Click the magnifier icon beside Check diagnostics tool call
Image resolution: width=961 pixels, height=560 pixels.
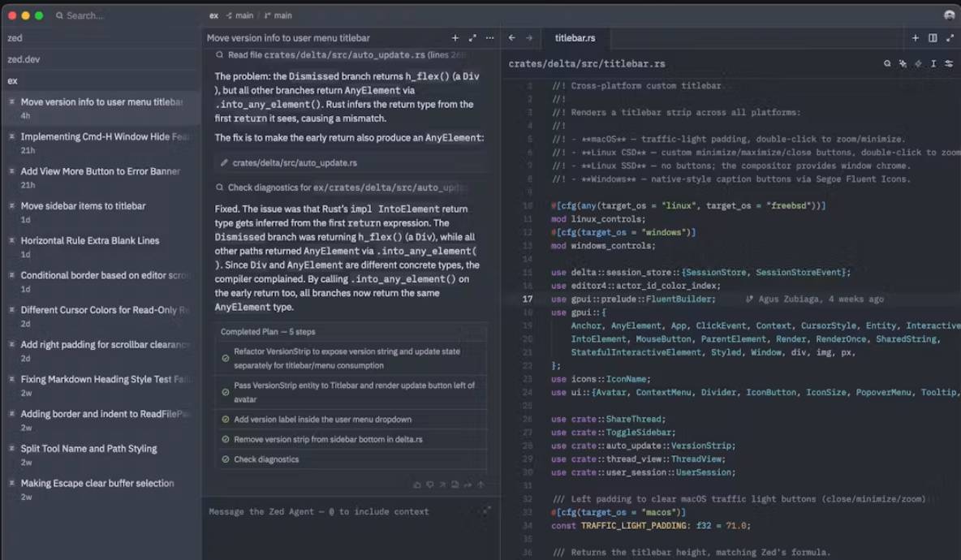219,187
